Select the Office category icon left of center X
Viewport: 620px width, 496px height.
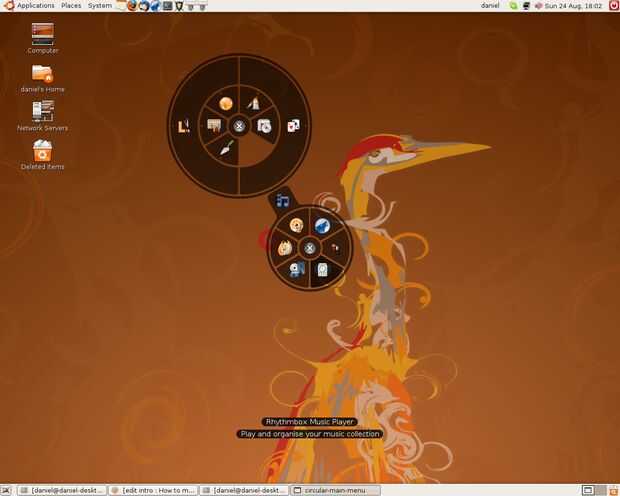(215, 126)
